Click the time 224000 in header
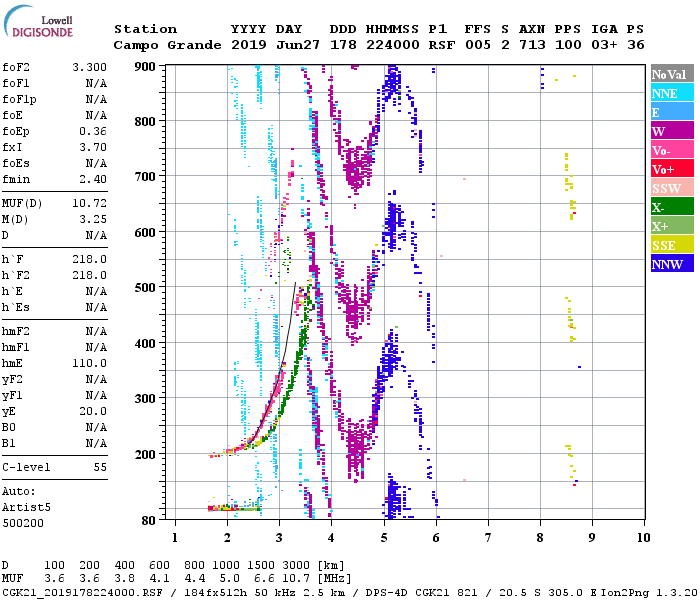Screen dimensions: 700x600 392,45
